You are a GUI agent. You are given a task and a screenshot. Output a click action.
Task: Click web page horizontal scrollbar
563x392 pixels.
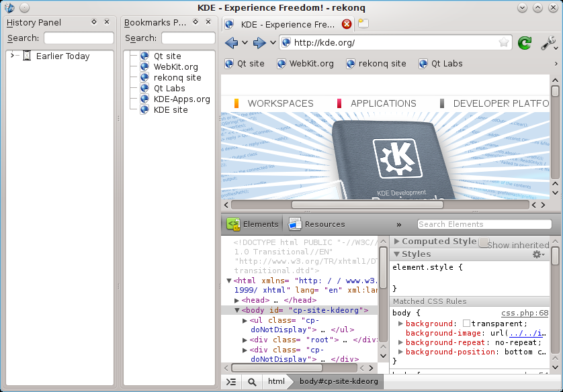pos(367,205)
